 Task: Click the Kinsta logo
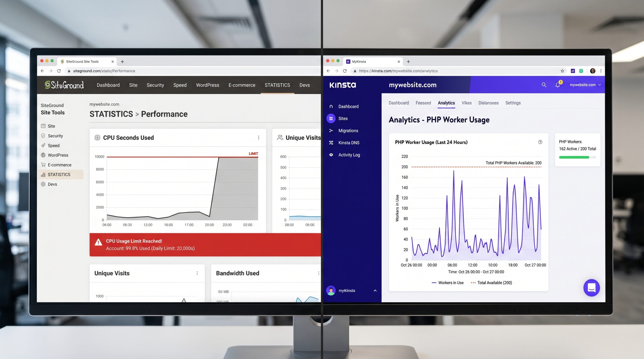pyautogui.click(x=343, y=85)
